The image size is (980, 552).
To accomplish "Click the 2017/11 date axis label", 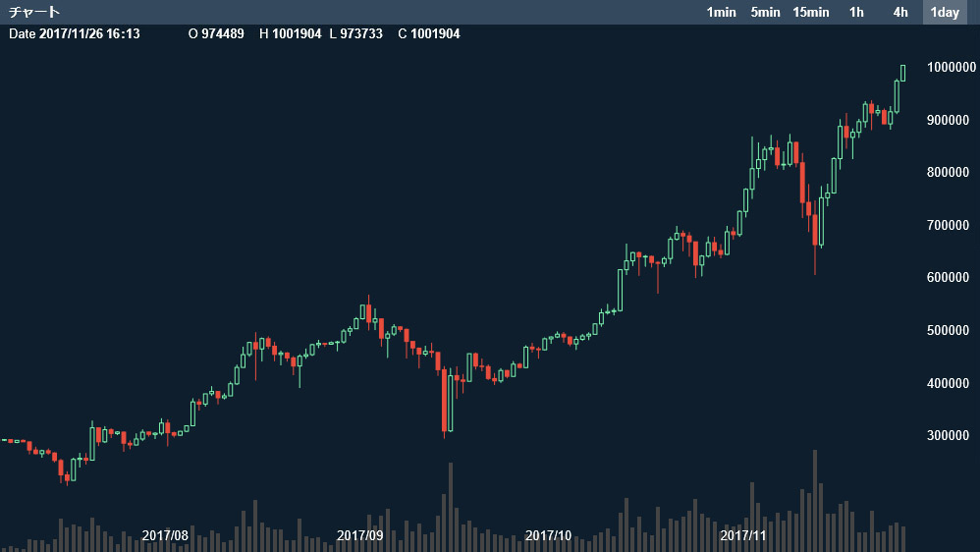I will [x=743, y=535].
